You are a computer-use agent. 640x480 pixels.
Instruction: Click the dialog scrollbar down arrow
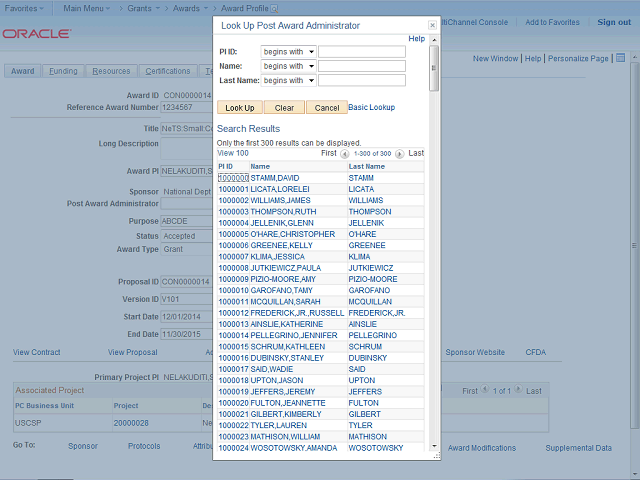click(x=434, y=446)
